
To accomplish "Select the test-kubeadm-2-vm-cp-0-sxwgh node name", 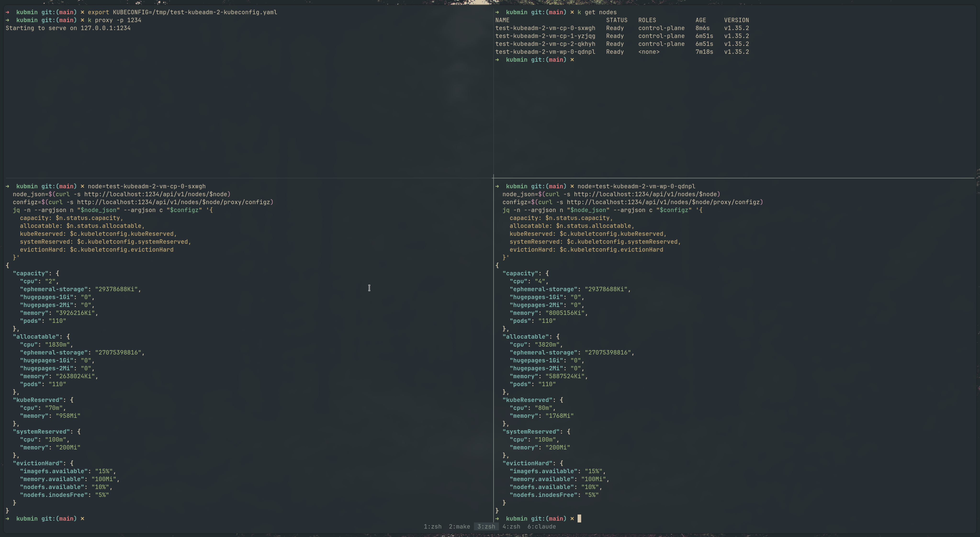I will coord(545,28).
